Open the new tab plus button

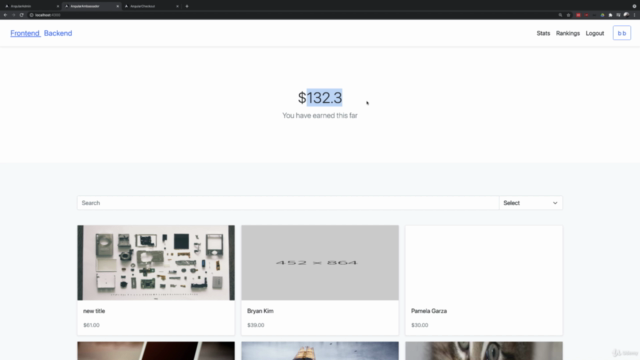(x=187, y=6)
